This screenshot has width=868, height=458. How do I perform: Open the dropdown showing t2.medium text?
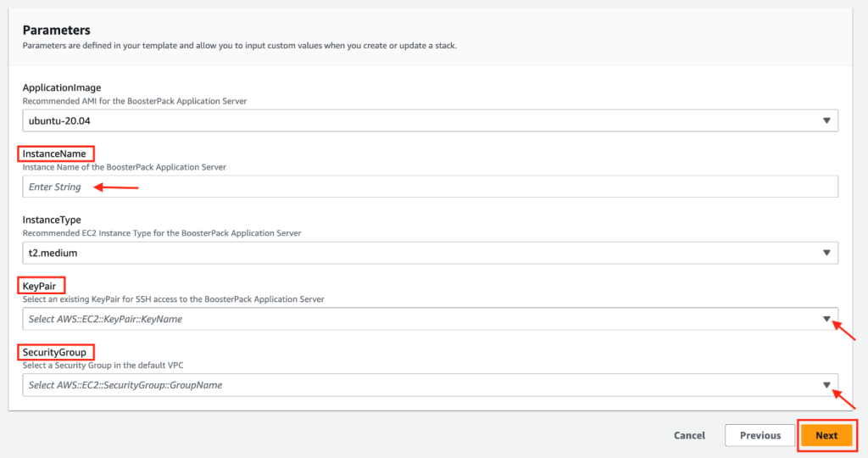(53, 253)
